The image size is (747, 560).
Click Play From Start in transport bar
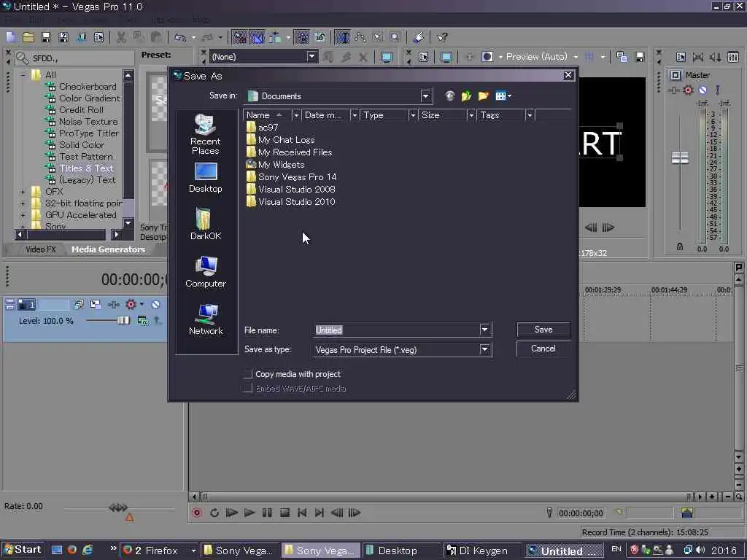(231, 513)
